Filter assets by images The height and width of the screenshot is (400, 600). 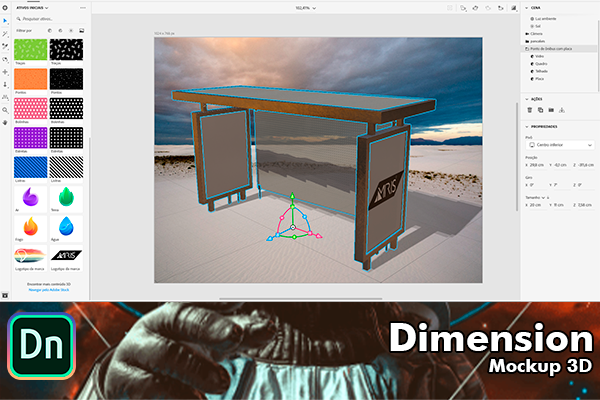coord(82,31)
